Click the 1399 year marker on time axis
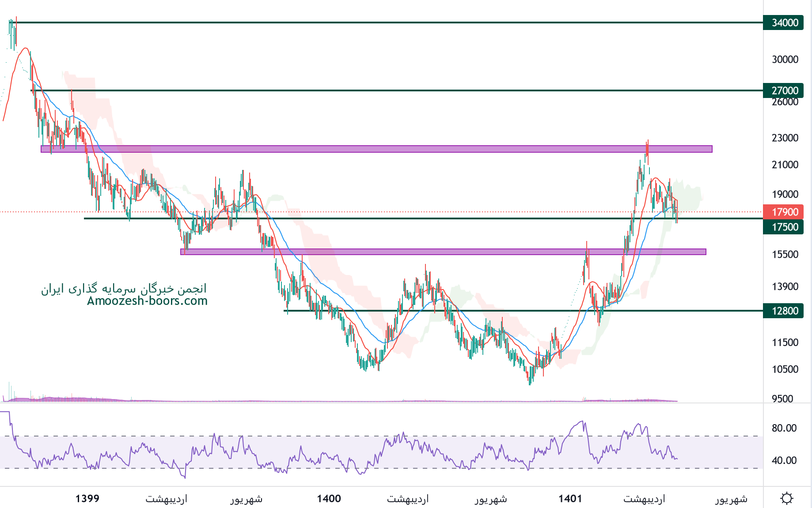Viewport: 812px width, 508px height. tap(87, 498)
